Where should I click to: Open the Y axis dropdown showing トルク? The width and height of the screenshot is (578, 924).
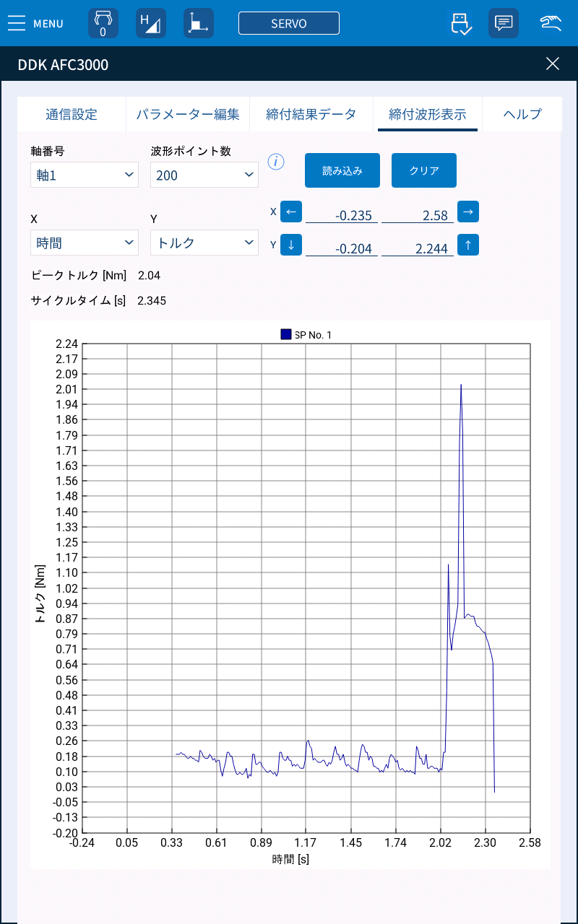click(204, 243)
